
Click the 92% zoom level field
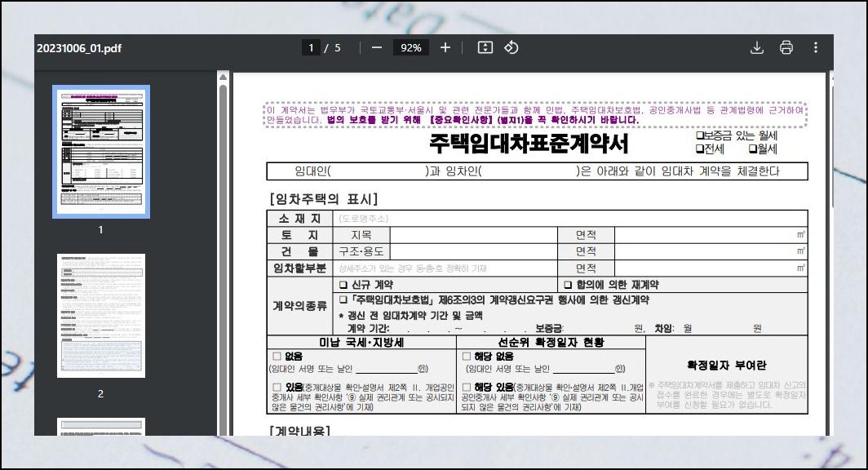tap(411, 48)
